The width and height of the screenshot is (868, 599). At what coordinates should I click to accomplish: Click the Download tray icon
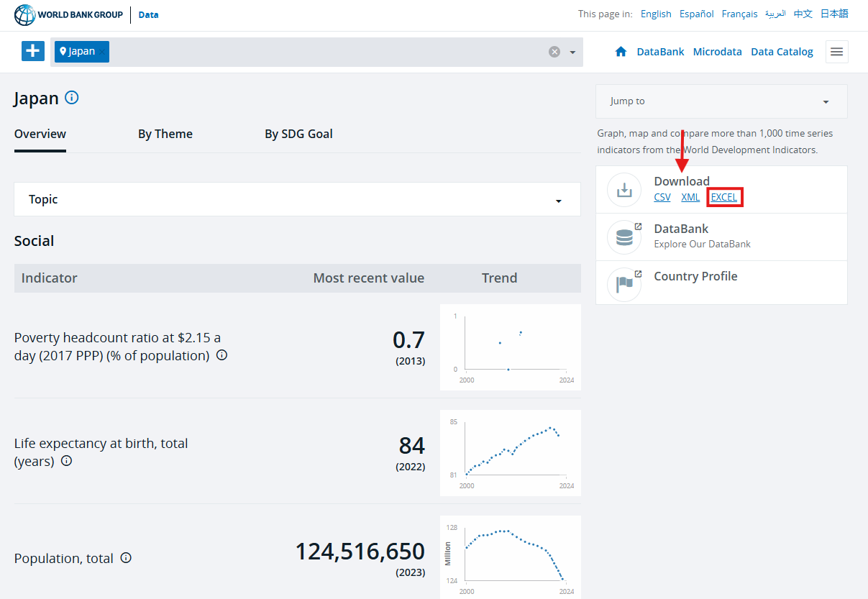pyautogui.click(x=624, y=190)
